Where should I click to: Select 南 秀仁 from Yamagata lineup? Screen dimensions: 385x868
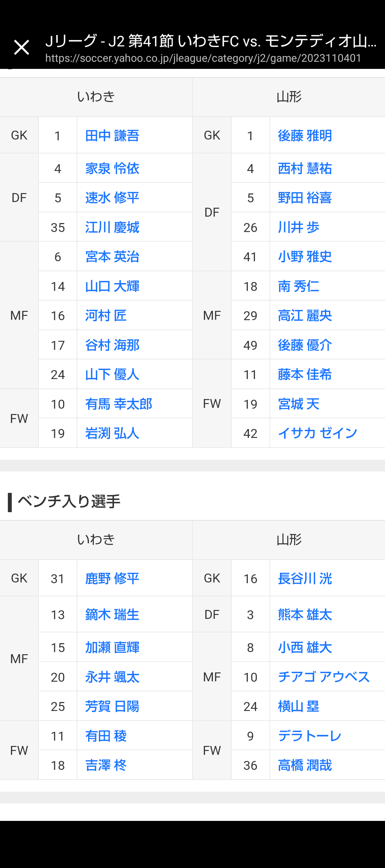click(298, 286)
